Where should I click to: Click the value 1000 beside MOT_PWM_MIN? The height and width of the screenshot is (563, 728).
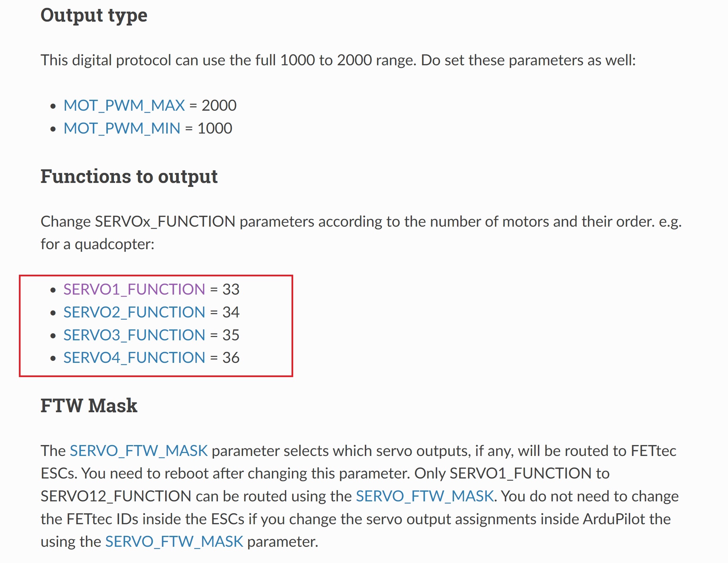pyautogui.click(x=215, y=128)
